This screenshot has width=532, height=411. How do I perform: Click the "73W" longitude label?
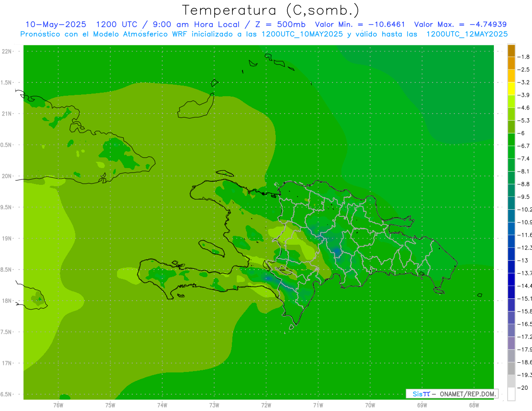(x=214, y=405)
